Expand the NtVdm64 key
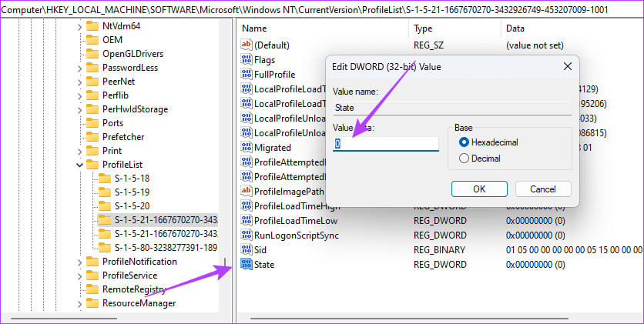 point(79,27)
